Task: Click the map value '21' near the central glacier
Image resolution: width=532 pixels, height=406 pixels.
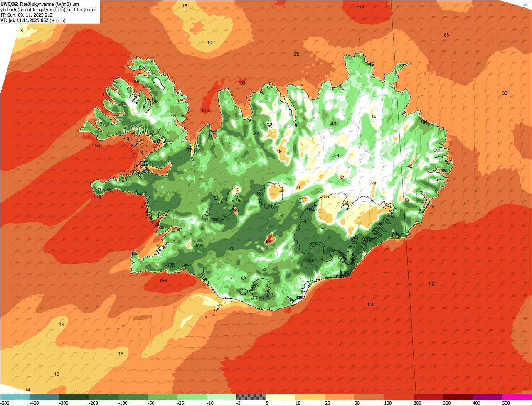Action: tap(298, 188)
